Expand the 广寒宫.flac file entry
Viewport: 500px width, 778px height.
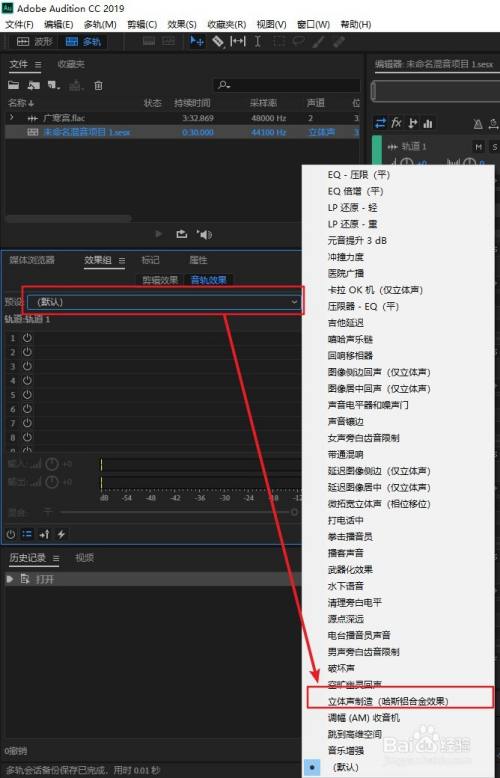(12, 118)
